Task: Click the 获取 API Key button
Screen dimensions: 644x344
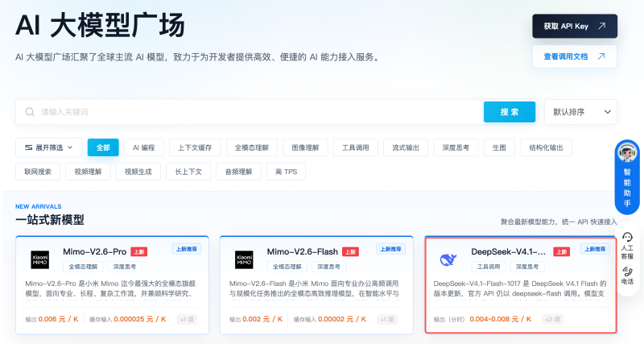Action: 575,26
